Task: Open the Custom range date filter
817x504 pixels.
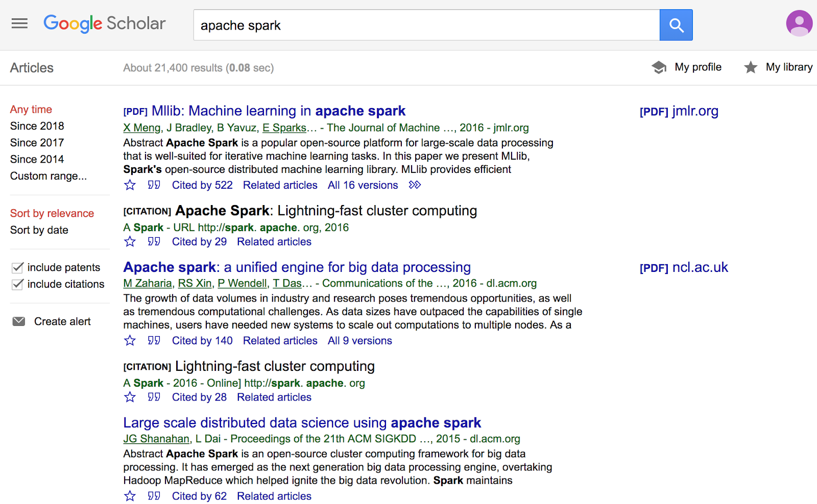Action: (x=49, y=176)
